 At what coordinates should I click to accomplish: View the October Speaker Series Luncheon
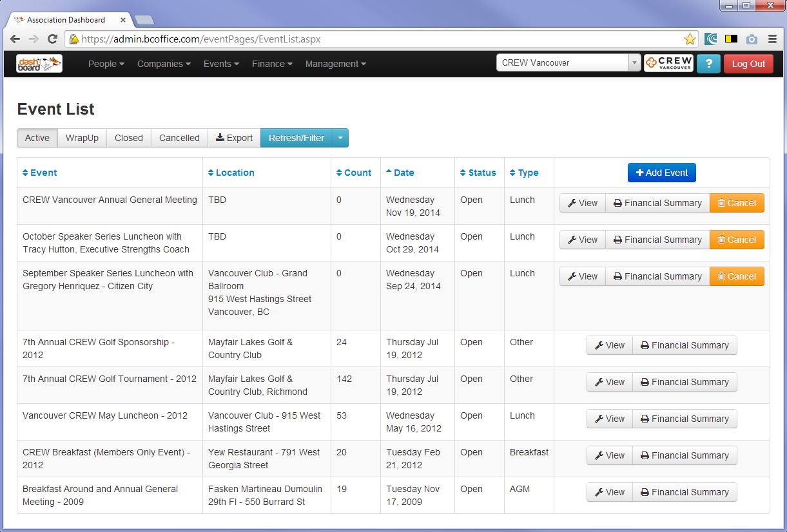pos(583,240)
